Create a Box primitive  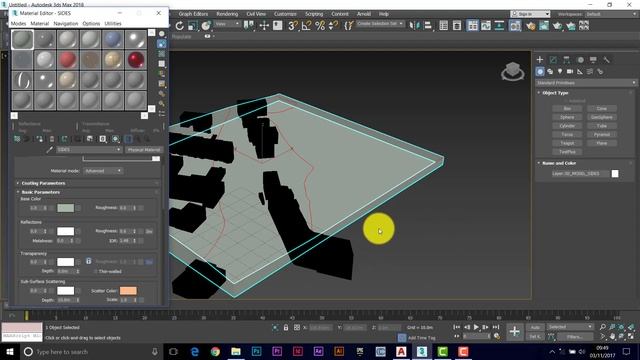pos(567,109)
